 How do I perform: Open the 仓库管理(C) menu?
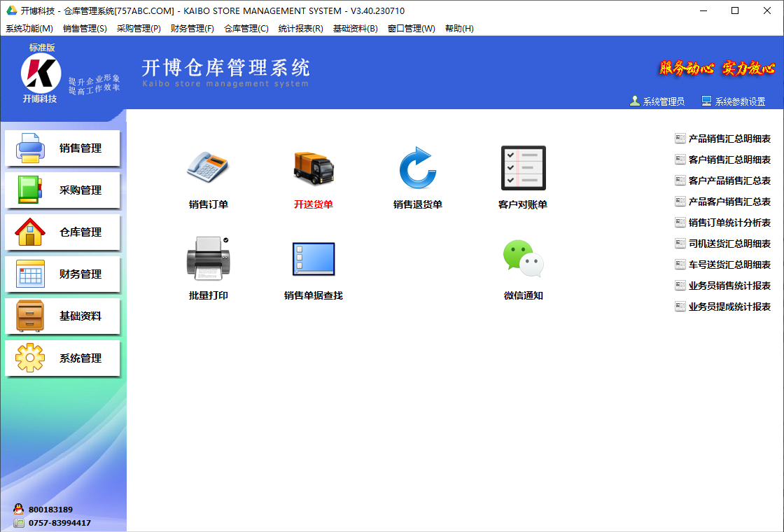click(246, 29)
